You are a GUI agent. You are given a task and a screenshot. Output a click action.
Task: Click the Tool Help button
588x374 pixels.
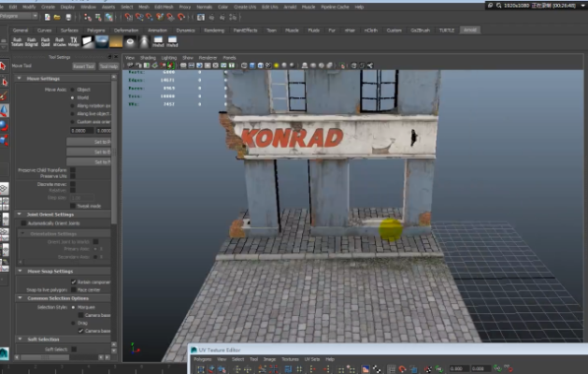pos(108,66)
